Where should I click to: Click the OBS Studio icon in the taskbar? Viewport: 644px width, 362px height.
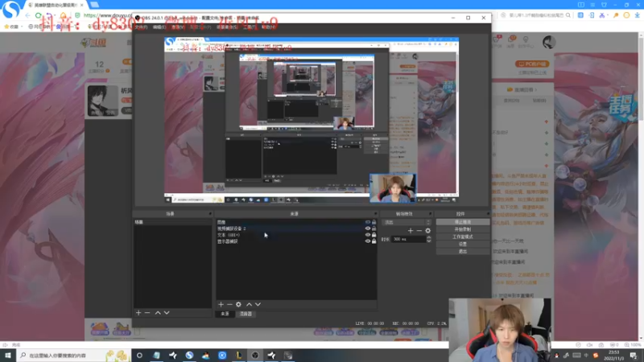tap(255, 356)
